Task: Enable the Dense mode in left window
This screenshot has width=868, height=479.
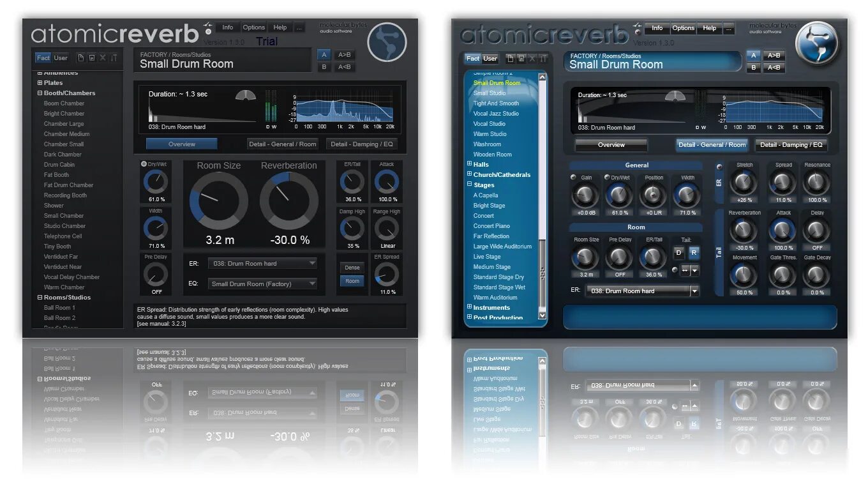Action: pos(352,268)
